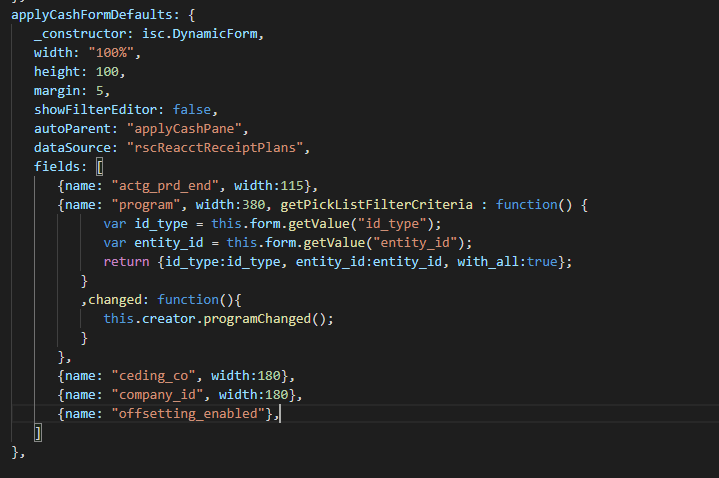
Task: Click the "program" field name string
Action: (143, 205)
